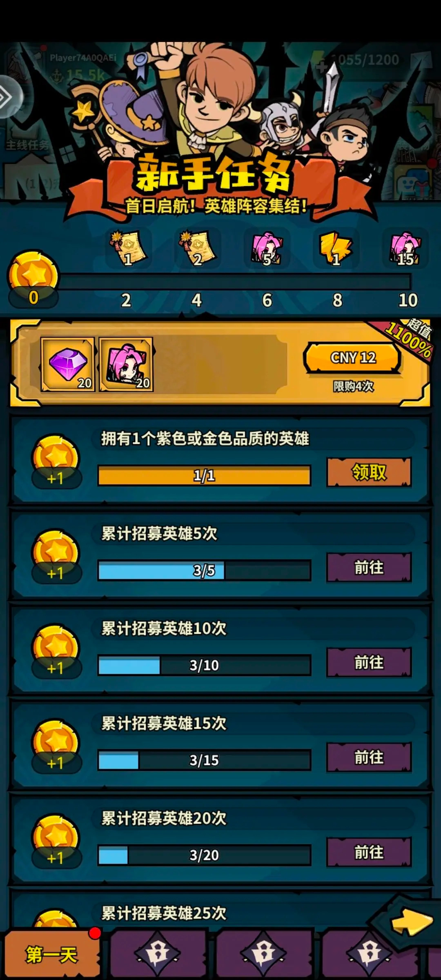This screenshot has height=980, width=441.
Task: Tap the 3/5 recruit progress bar
Action: point(204,570)
